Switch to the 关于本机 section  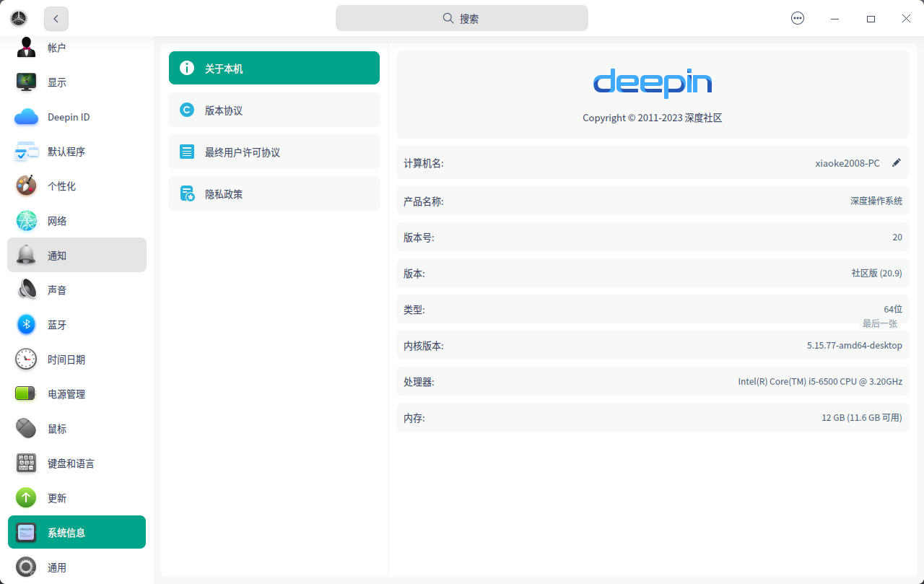click(x=274, y=67)
